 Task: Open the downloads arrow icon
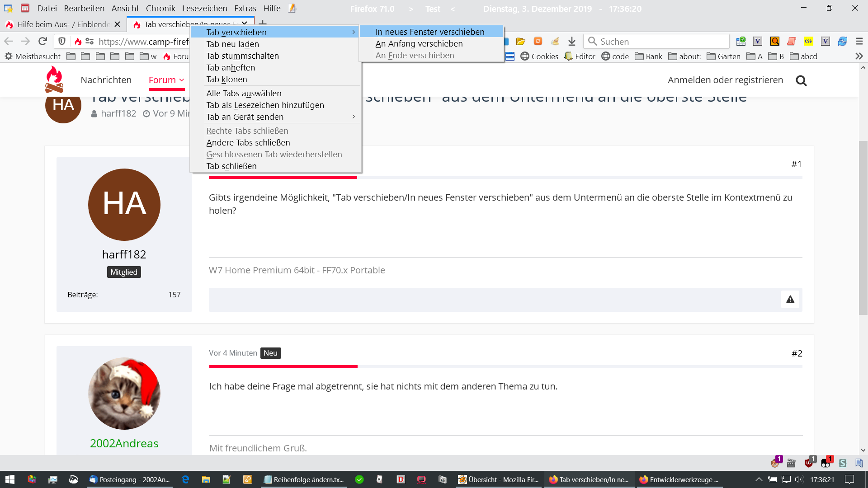pyautogui.click(x=572, y=42)
